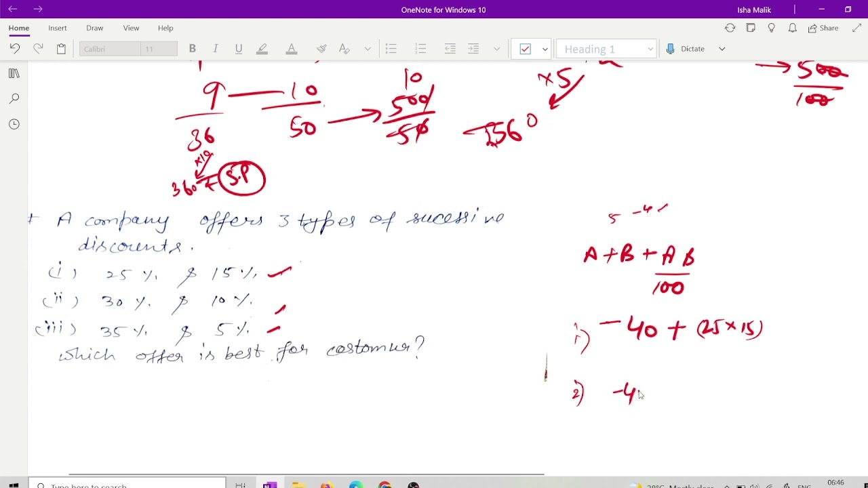Viewport: 868px width, 488px height.
Task: Paste from clipboard icon
Action: [x=61, y=49]
